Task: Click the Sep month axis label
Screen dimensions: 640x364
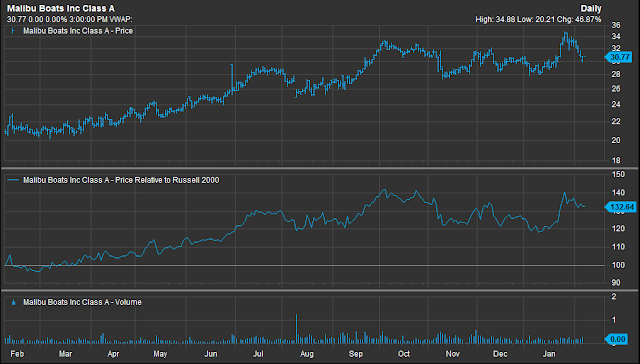Action: pyautogui.click(x=356, y=354)
